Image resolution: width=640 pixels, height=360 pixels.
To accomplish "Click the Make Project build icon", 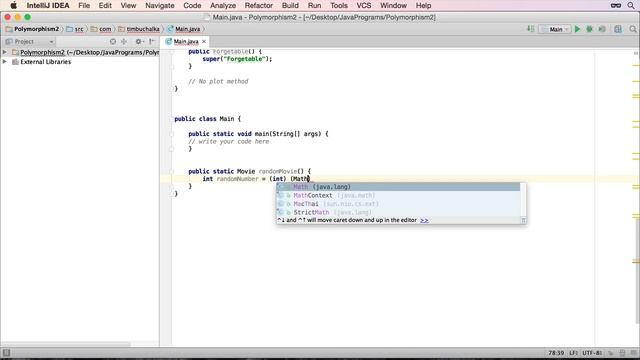I will click(530, 29).
